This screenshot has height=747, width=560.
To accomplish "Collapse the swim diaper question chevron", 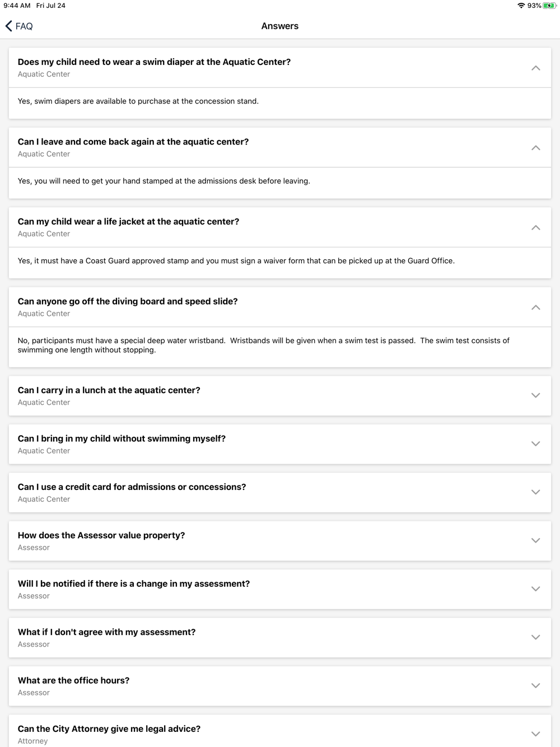I will tap(535, 68).
